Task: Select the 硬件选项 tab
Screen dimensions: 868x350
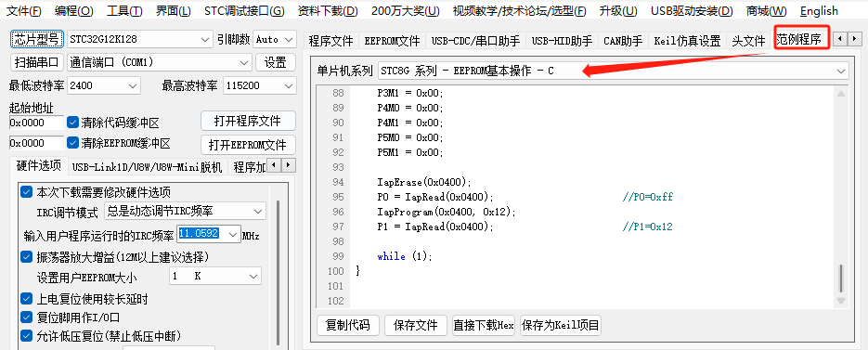Action: pos(39,165)
